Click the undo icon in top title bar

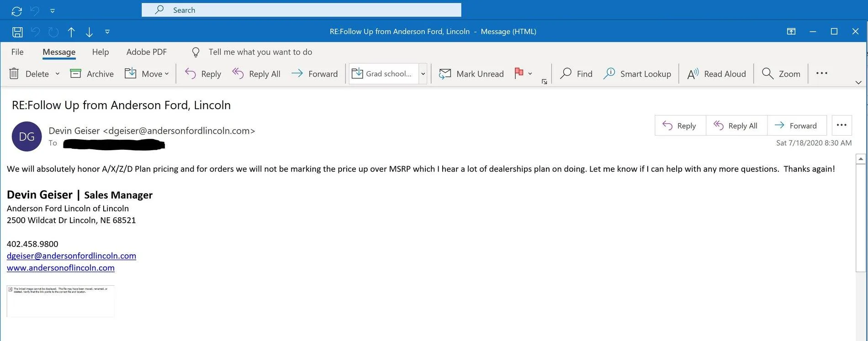35,11
